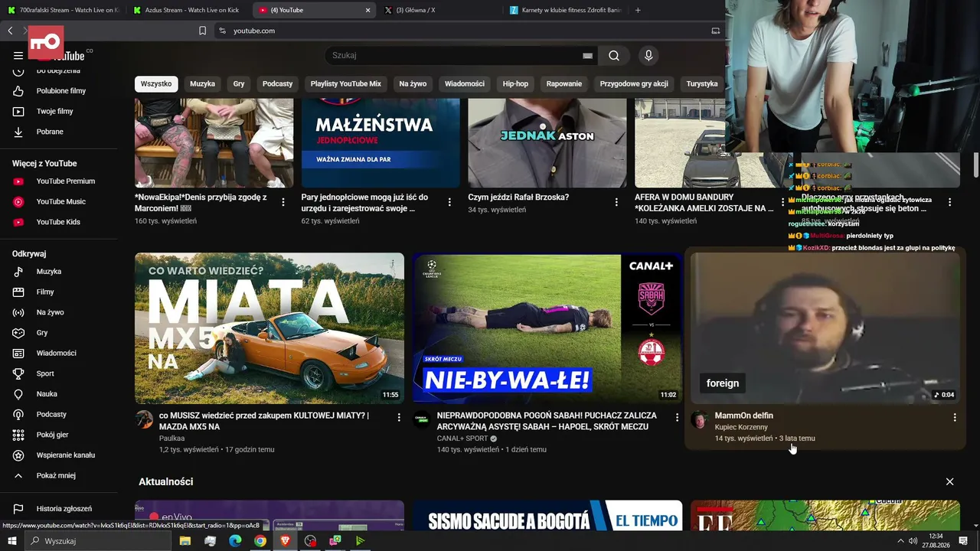Click the magnifier search button

(614, 55)
